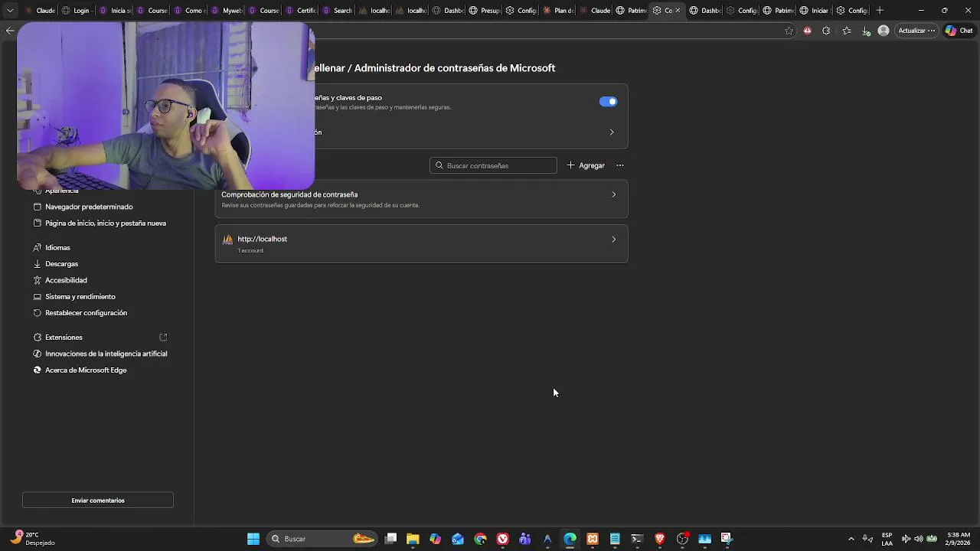Switch to the Presup tab
This screenshot has height=551, width=980.
pos(485,11)
